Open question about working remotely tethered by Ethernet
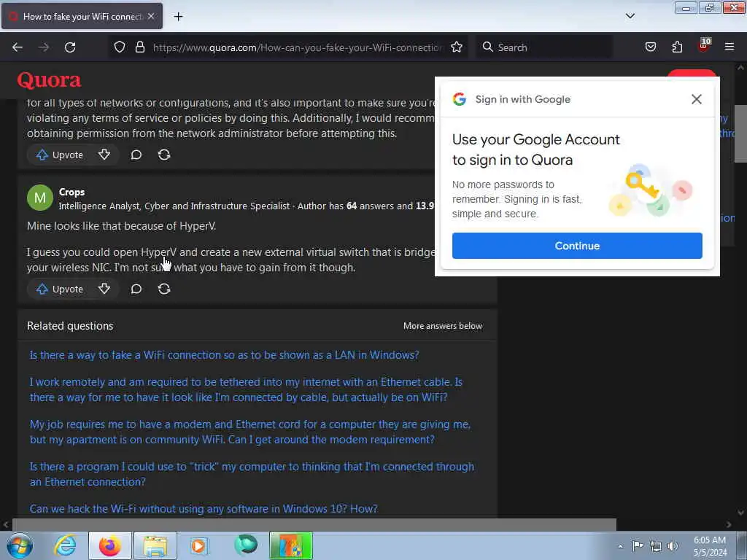747x560 pixels. click(246, 389)
